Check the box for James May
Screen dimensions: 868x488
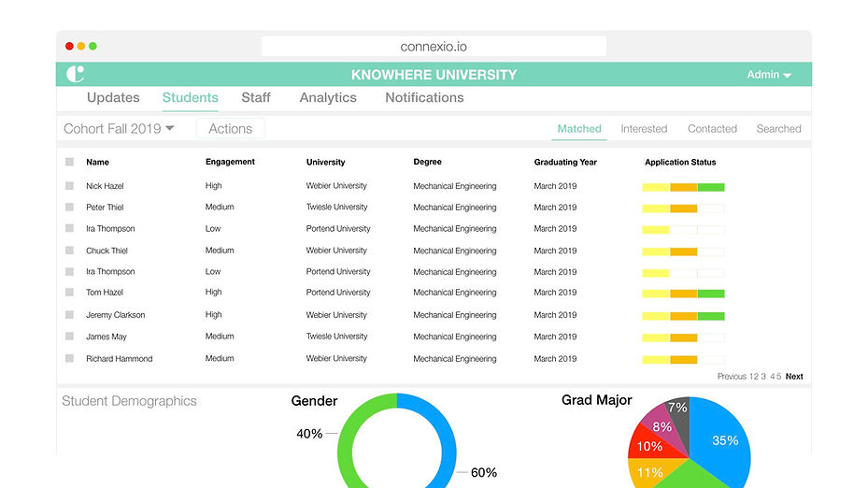(x=69, y=337)
